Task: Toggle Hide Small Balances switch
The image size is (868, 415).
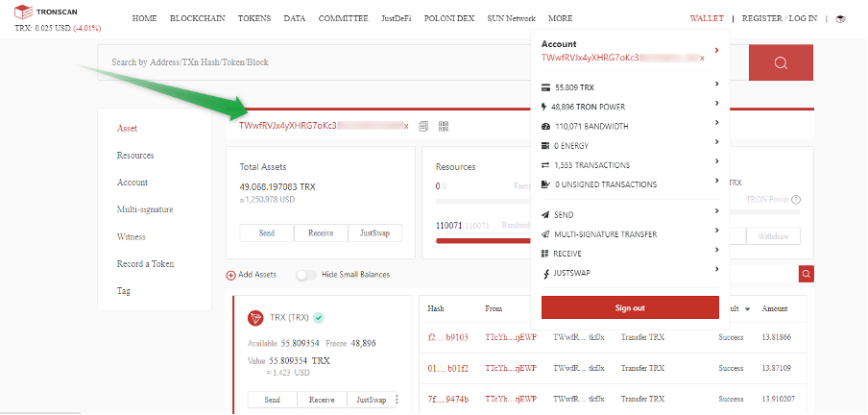Action: (306, 275)
